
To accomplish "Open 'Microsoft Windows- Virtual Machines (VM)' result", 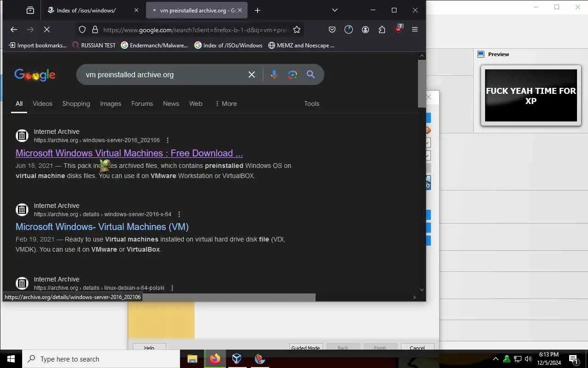I will coord(102,227).
